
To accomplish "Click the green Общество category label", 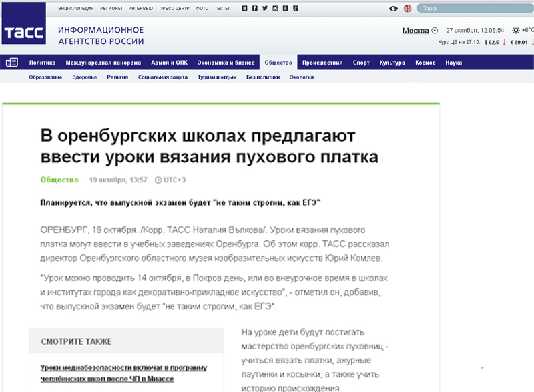I will 59,180.
